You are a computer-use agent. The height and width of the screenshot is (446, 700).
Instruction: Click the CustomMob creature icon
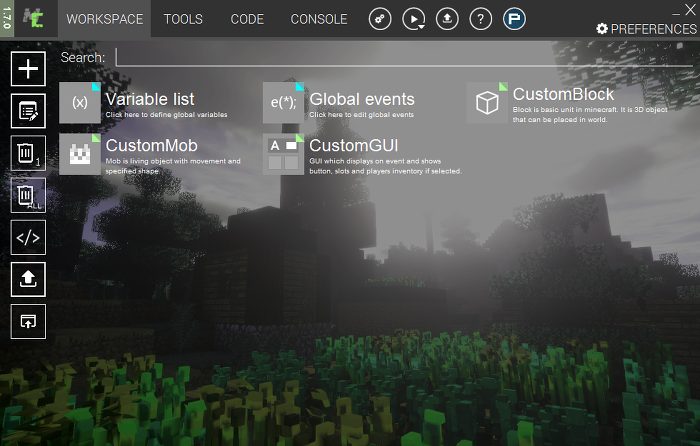coord(80,154)
